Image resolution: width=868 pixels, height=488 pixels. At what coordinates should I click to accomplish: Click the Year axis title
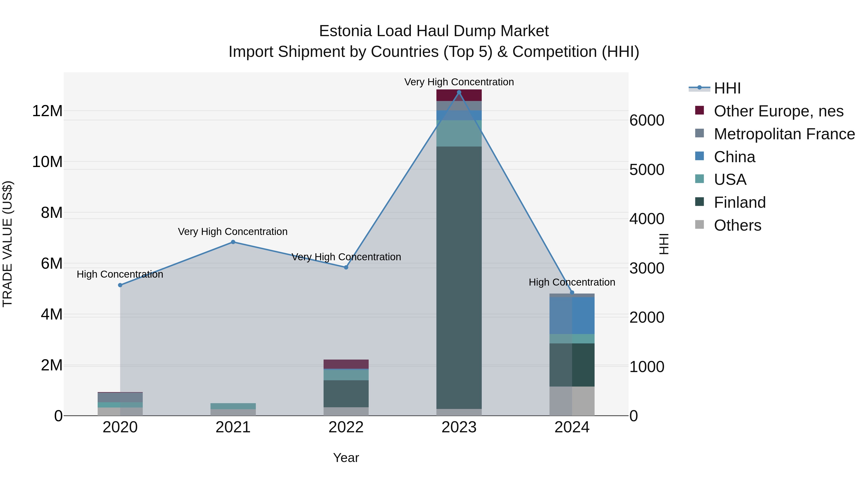tap(346, 458)
